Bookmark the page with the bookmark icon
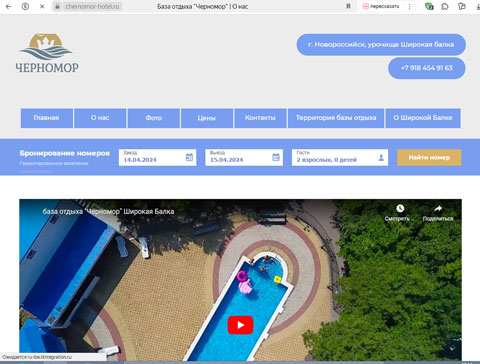The image size is (480, 364). (348, 6)
